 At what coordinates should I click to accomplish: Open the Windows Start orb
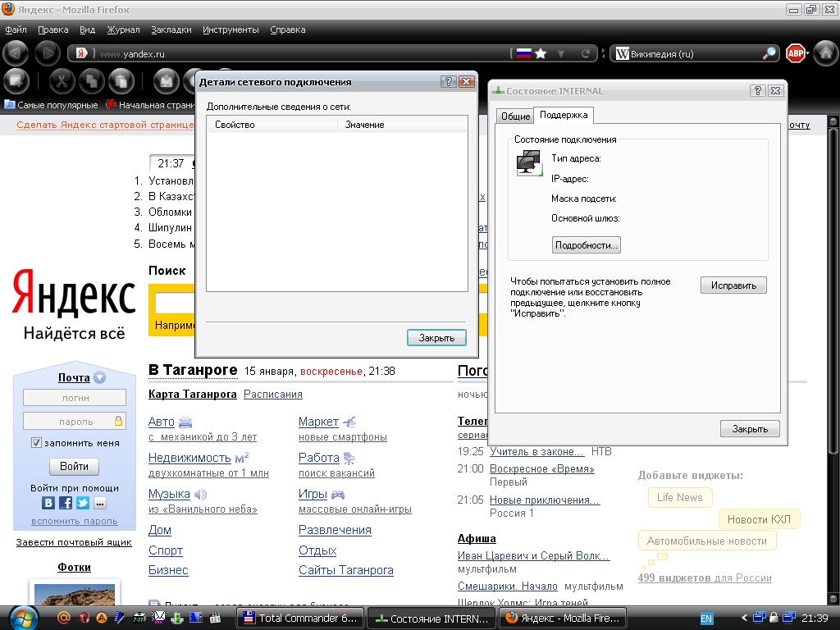23,619
